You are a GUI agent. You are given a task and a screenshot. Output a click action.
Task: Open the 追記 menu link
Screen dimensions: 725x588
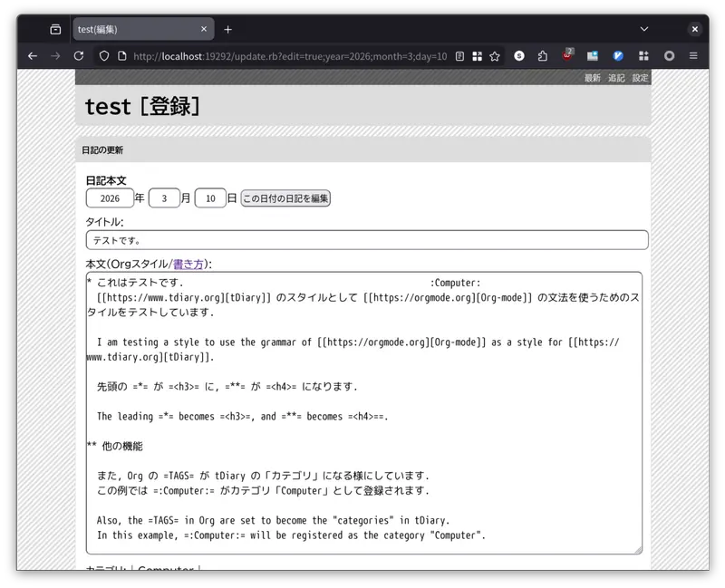click(616, 78)
